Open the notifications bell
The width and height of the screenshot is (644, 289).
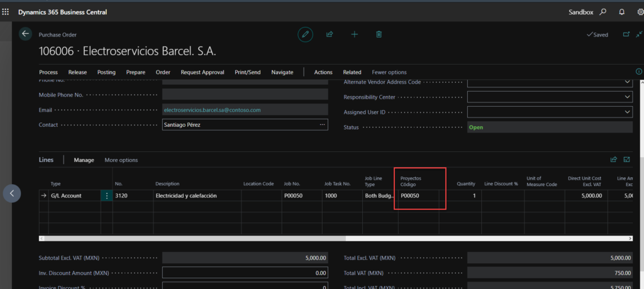tap(622, 12)
